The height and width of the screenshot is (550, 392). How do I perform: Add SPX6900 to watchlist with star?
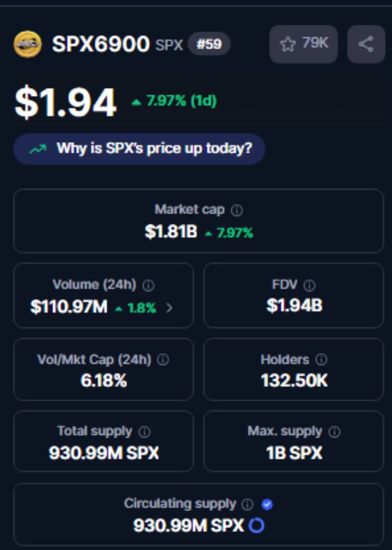(303, 44)
